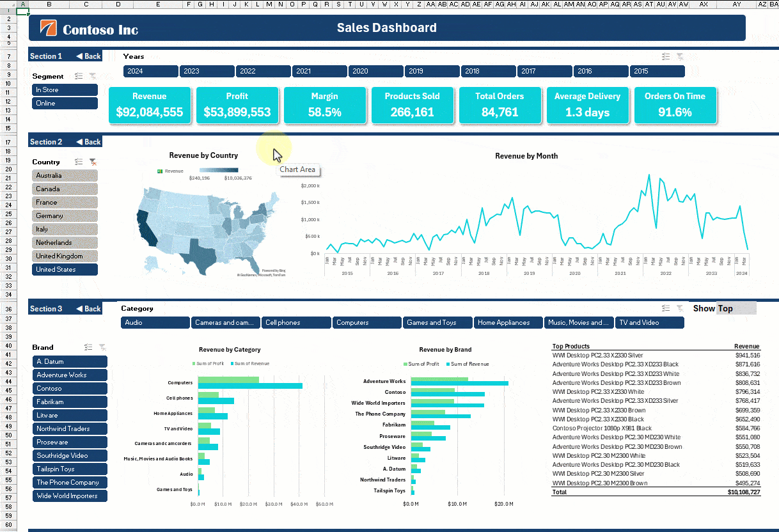Click Back beside Section 3
The image size is (779, 532).
click(88, 309)
